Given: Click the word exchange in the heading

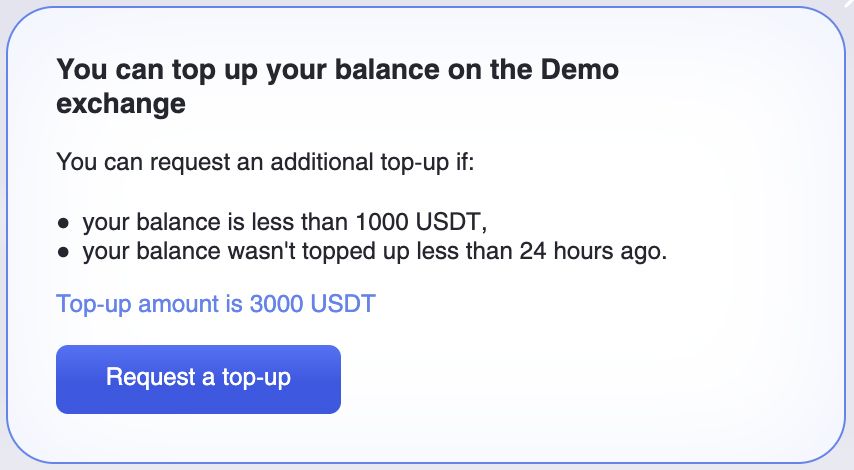Looking at the screenshot, I should pos(121,103).
